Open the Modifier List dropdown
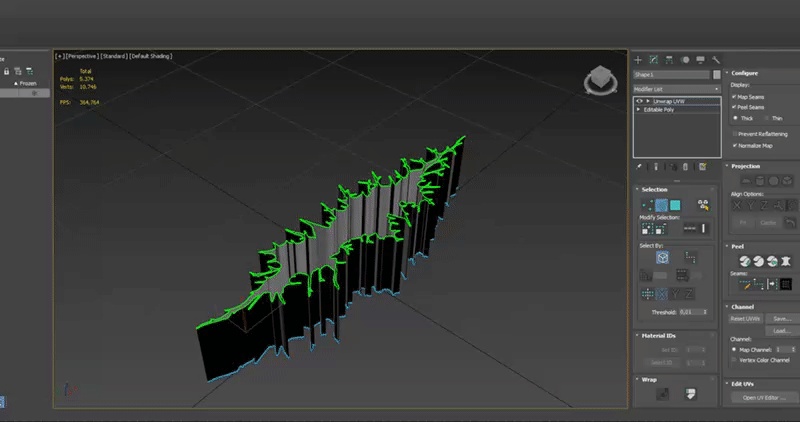Screen dimensions: 800x422 [677, 89]
